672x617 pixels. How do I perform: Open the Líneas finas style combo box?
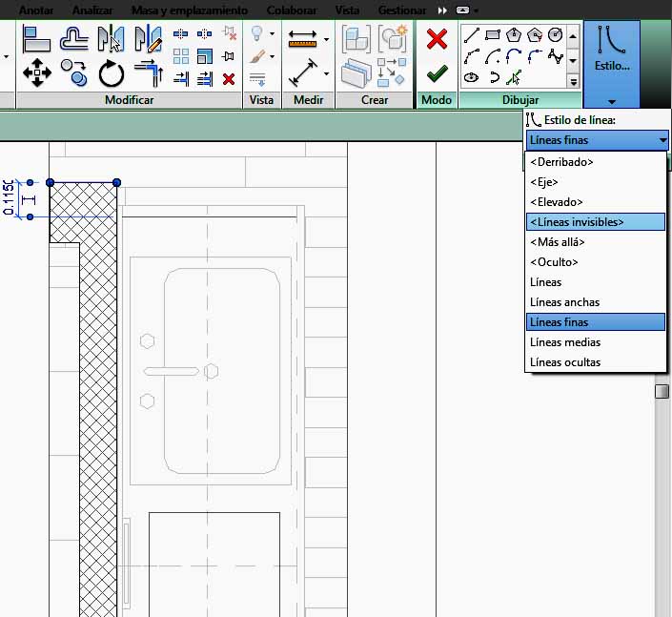pyautogui.click(x=597, y=140)
